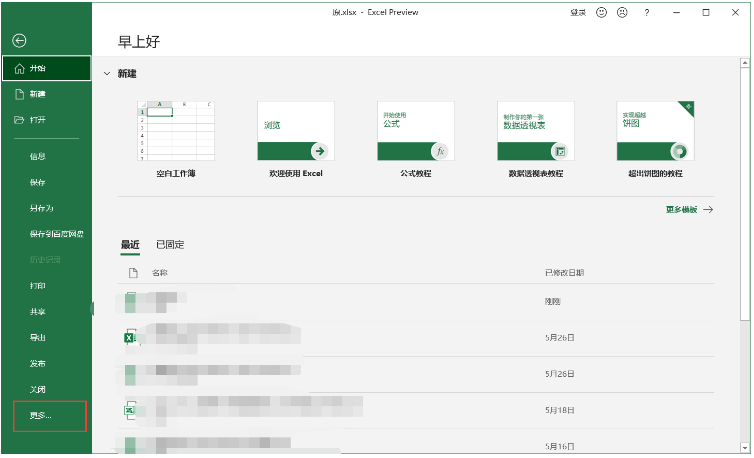The image size is (754, 458).
Task: Switch to the 最近 tab
Action: pyautogui.click(x=130, y=245)
